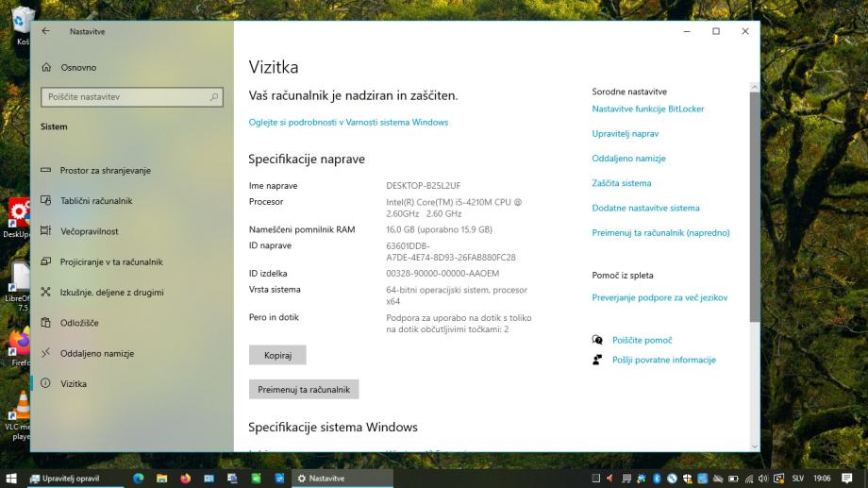Click the Kopiraj button
The image size is (868, 488).
[x=277, y=355]
